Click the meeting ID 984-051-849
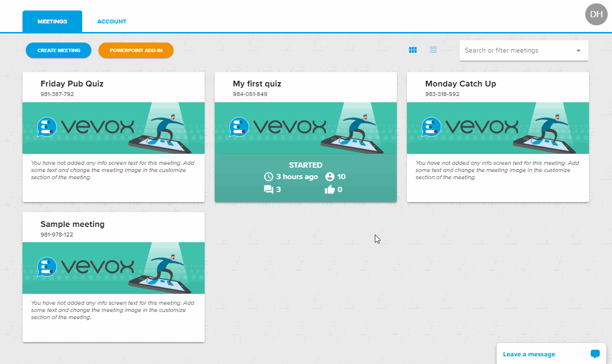 tap(250, 94)
